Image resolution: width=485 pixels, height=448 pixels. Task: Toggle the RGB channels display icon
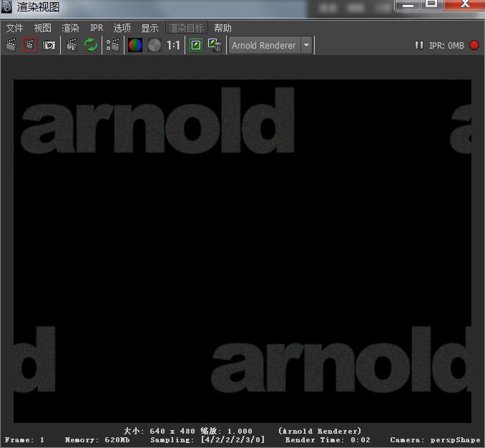135,45
